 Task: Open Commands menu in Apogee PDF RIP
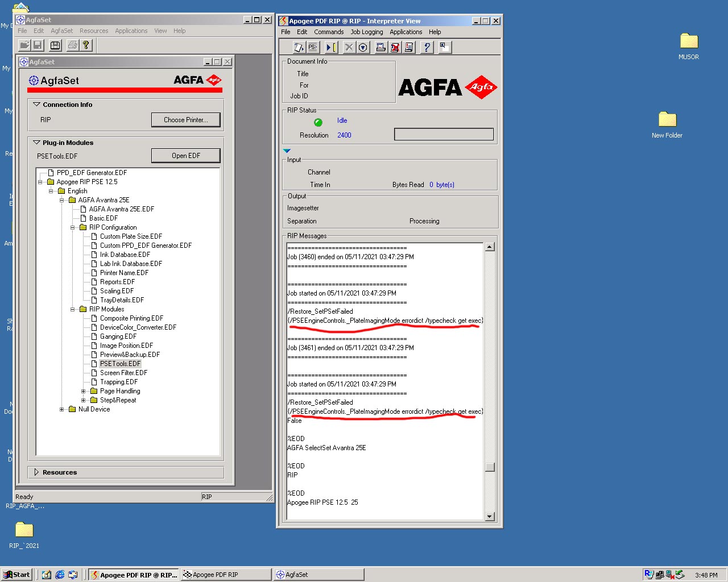[329, 32]
